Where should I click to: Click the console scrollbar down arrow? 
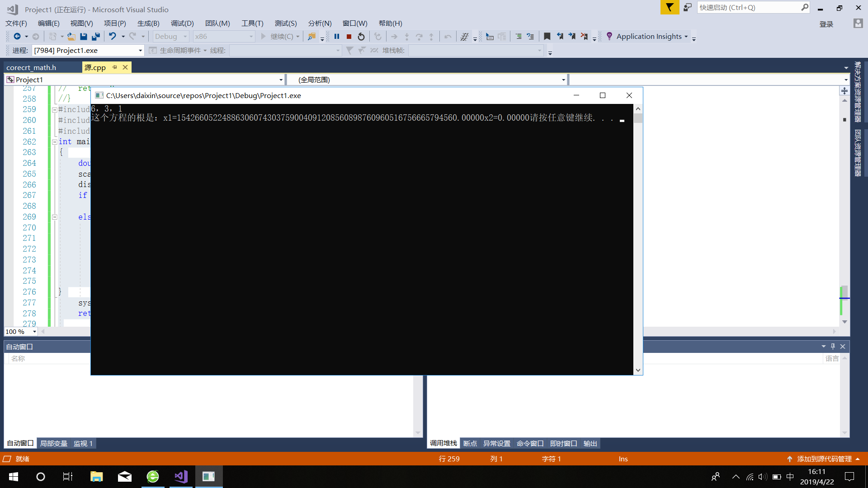click(638, 370)
